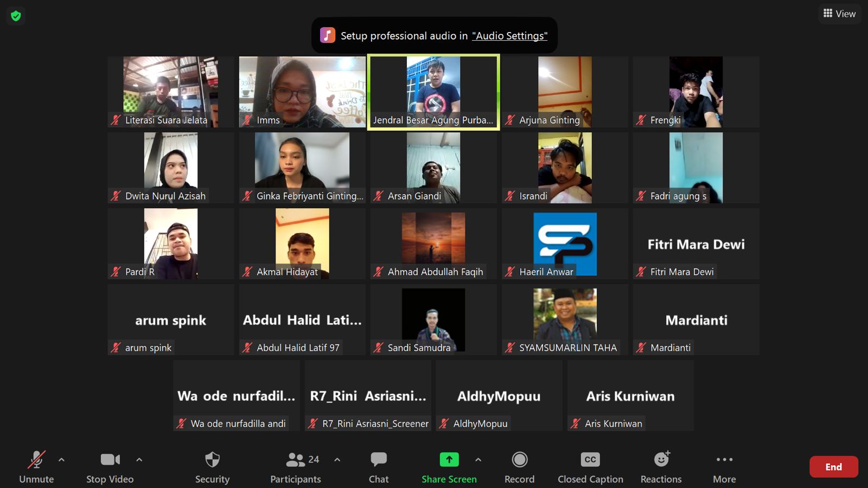Click the green Share Screen icon
Screen dimensions: 868x488
coord(449,459)
